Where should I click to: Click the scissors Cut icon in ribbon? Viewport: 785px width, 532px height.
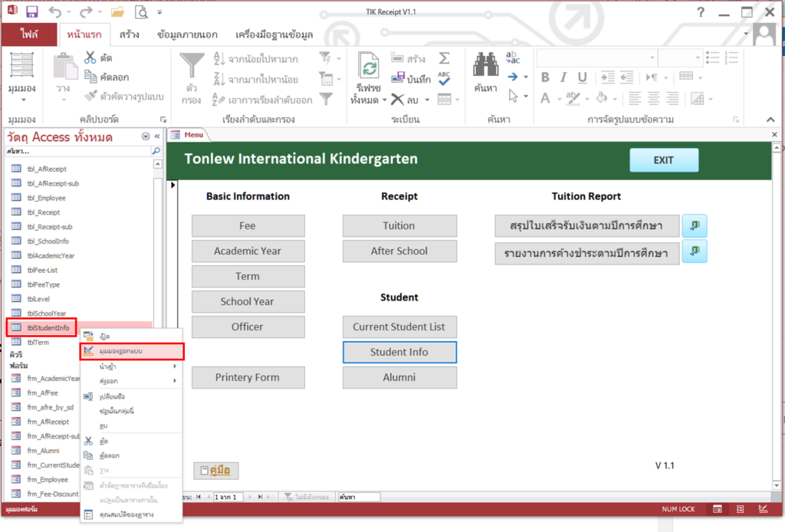point(90,58)
